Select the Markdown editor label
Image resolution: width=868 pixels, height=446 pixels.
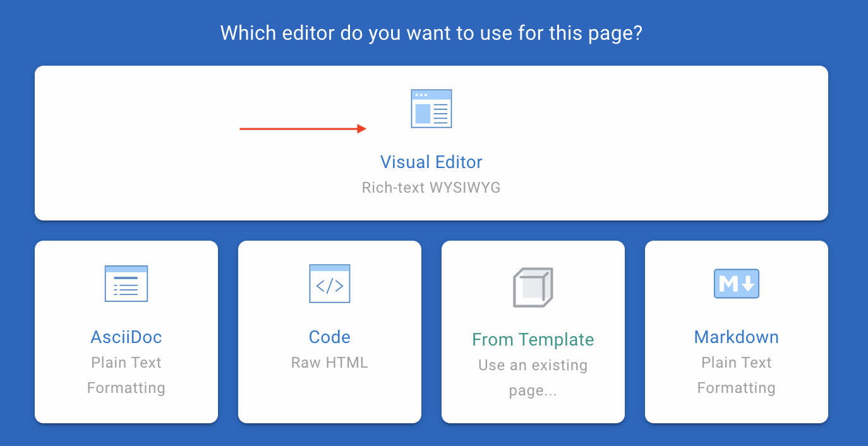point(736,337)
